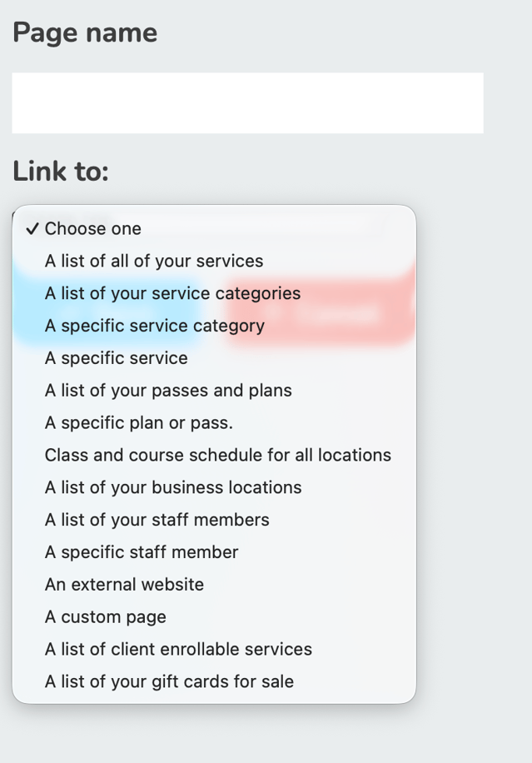Select "A specific plan or pass." option
532x763 pixels.
point(137,422)
